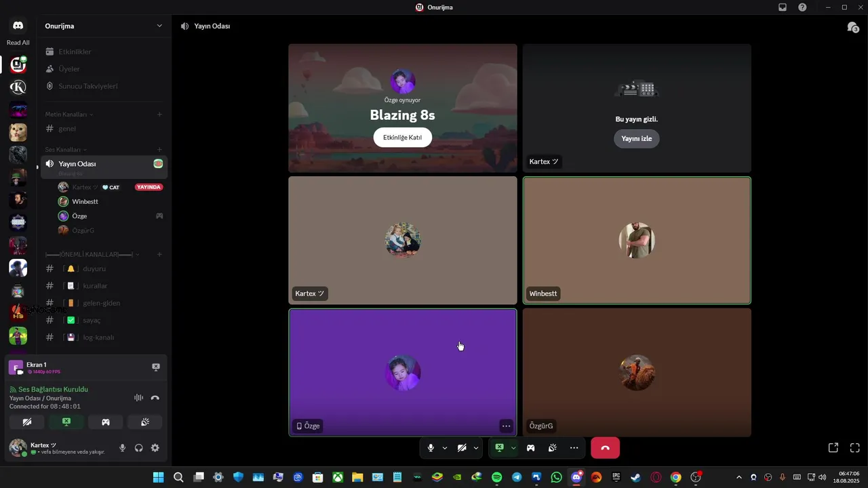Pop out the call window
868x488 pixels.
click(x=833, y=448)
